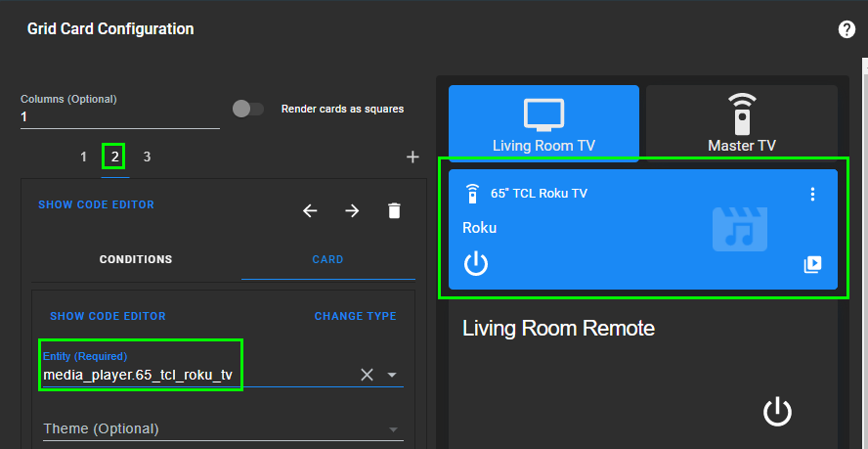Select the Living Room TV button card
Viewport: 868px width, 449px height.
click(543, 123)
